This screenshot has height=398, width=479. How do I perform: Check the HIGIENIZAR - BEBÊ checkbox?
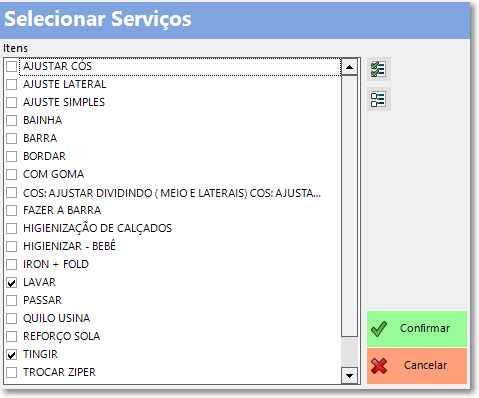pos(12,246)
